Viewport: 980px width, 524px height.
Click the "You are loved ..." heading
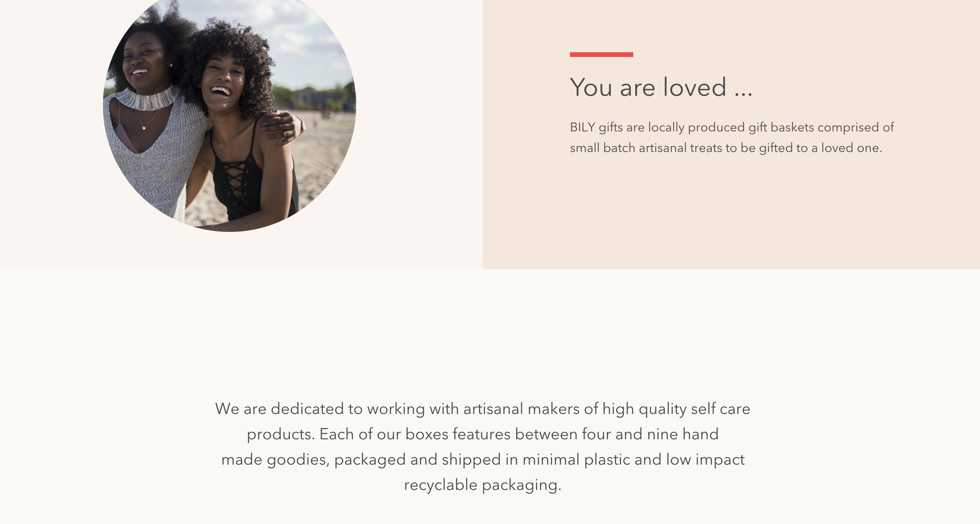pos(661,87)
